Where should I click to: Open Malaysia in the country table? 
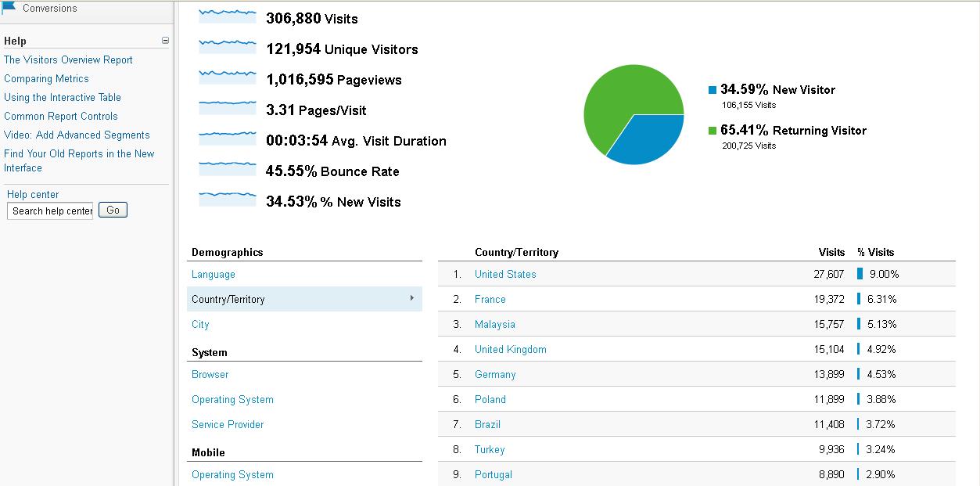click(494, 325)
